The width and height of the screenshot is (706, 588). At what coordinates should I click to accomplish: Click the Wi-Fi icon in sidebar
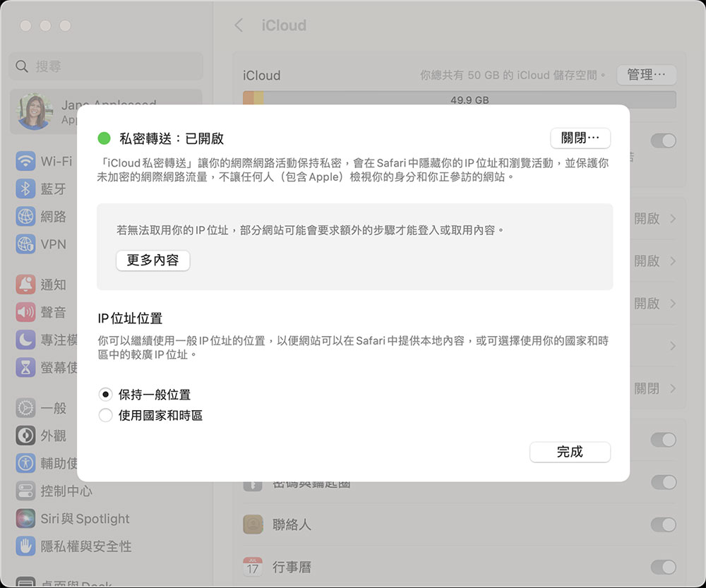(26, 161)
